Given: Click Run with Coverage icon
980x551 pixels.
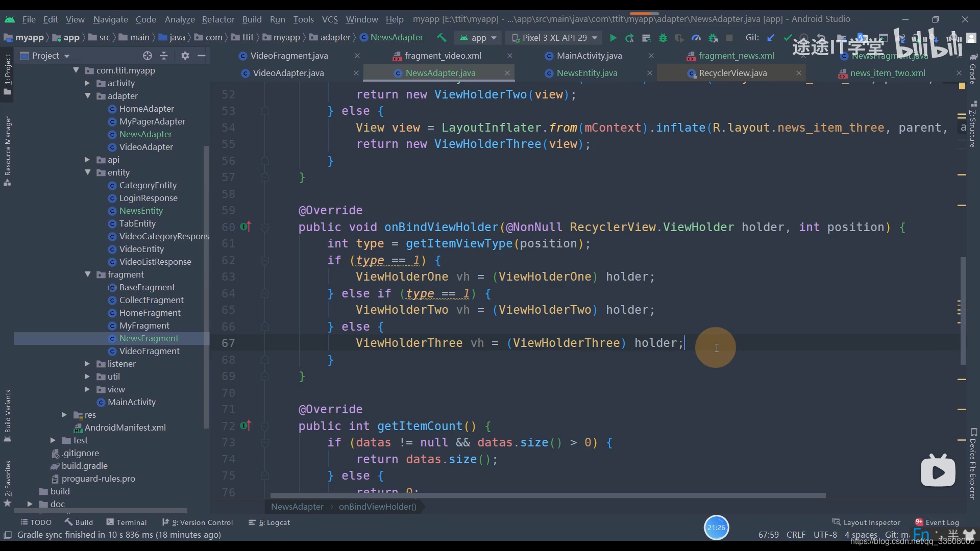Looking at the screenshot, I should click(679, 38).
